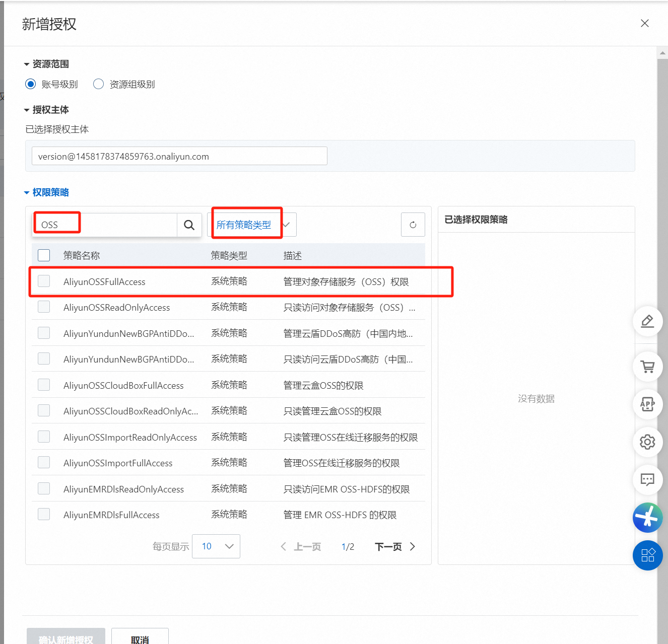Click AliyunOSSReadOnlyAccess policy name
The image size is (668, 644).
(x=117, y=308)
